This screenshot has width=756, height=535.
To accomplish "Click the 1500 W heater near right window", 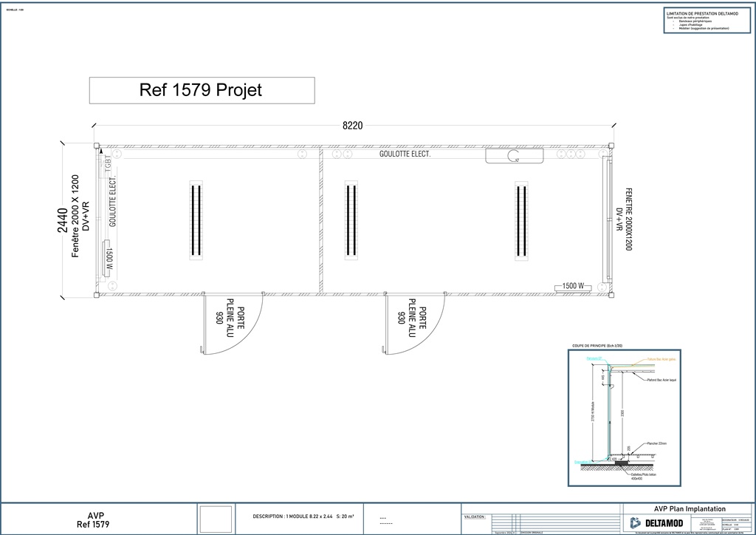I will 573,287.
